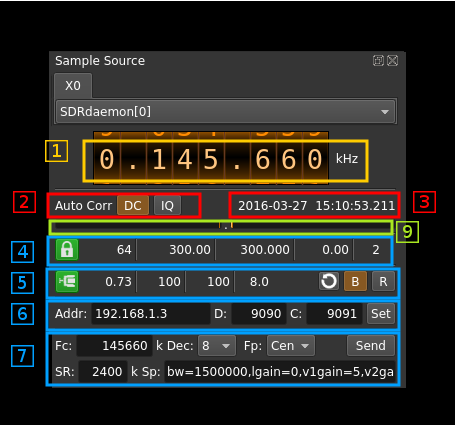
Task: Toggle the IQ auto correction button
Action: click(167, 205)
